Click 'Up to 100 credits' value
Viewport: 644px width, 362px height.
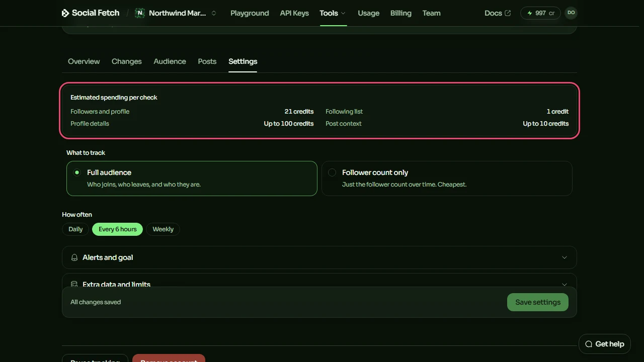click(x=289, y=124)
